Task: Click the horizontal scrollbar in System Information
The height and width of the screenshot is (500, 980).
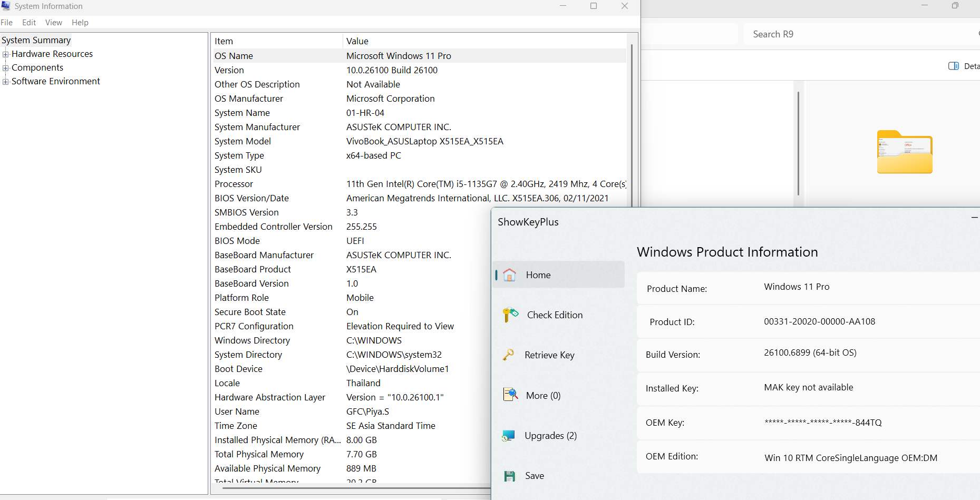Action: 353,488
